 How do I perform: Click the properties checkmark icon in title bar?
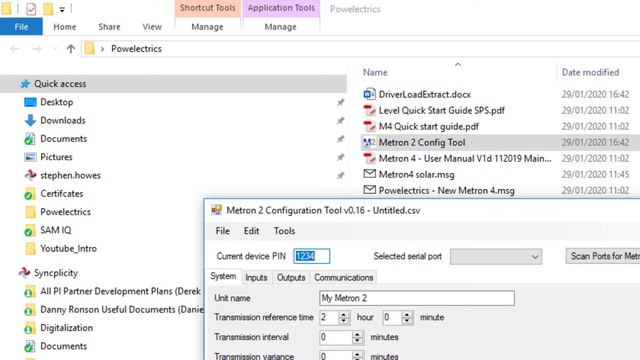[x=31, y=9]
